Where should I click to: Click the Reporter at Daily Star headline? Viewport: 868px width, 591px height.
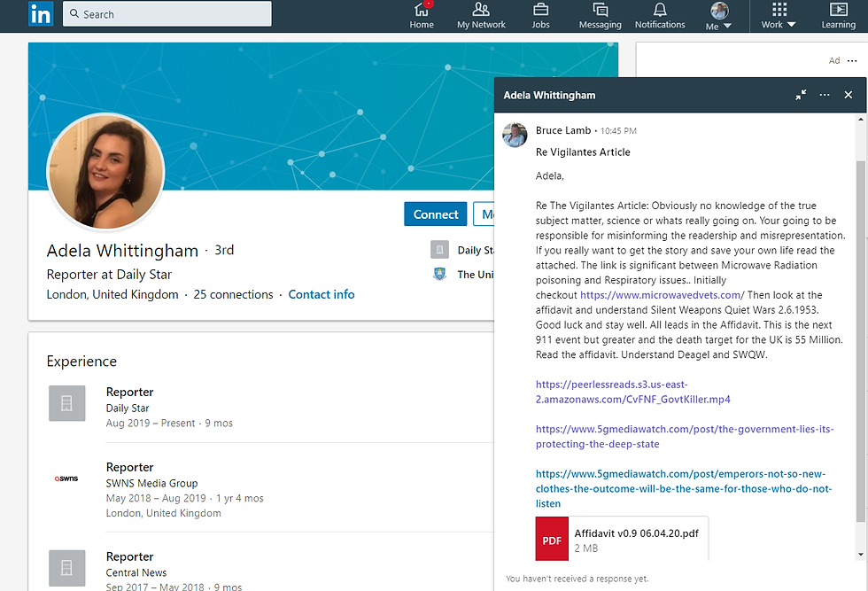(x=109, y=274)
